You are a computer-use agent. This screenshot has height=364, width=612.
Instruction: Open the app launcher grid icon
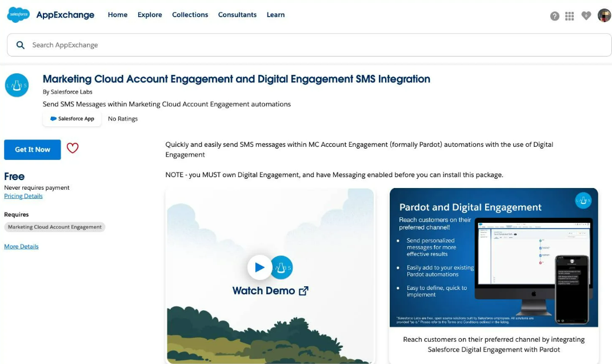click(570, 16)
